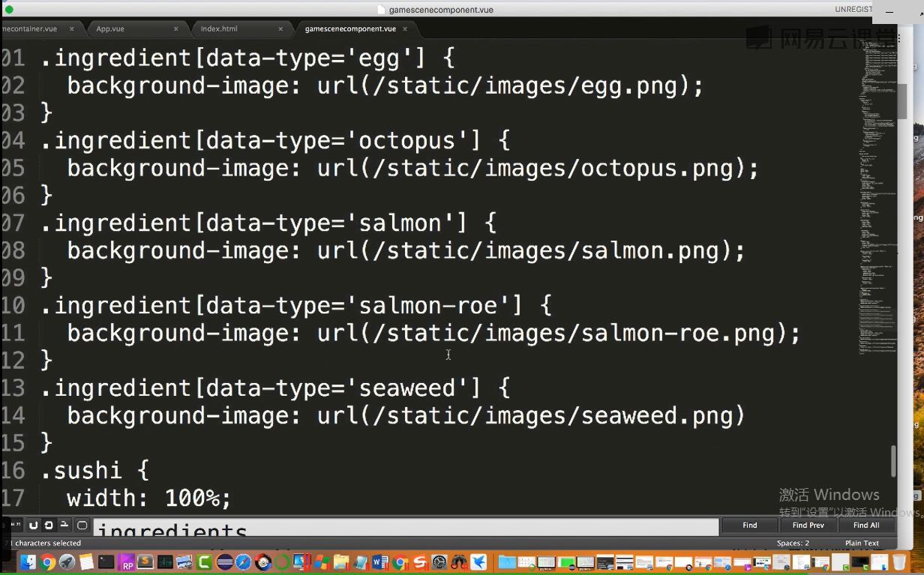Open Preview from the dock
The width and height of the screenshot is (924, 575).
pos(184,562)
